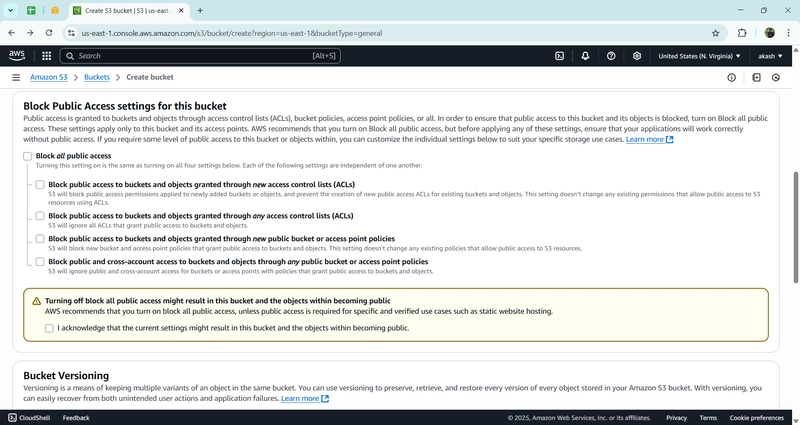Go back in browser history
The image size is (800, 425).
click(x=12, y=33)
